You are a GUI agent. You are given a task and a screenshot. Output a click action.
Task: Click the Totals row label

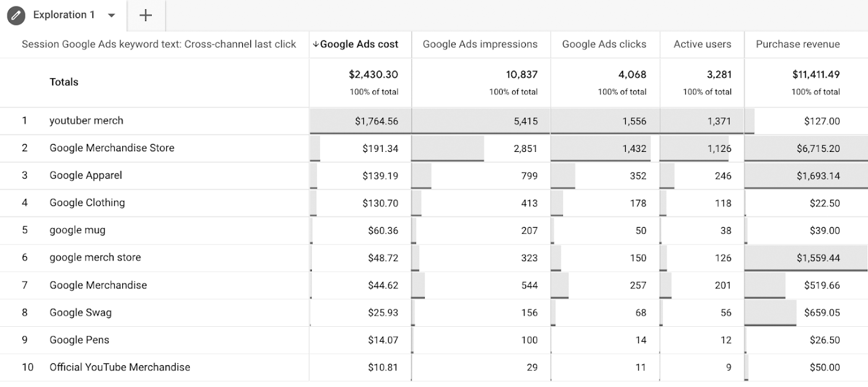click(64, 82)
